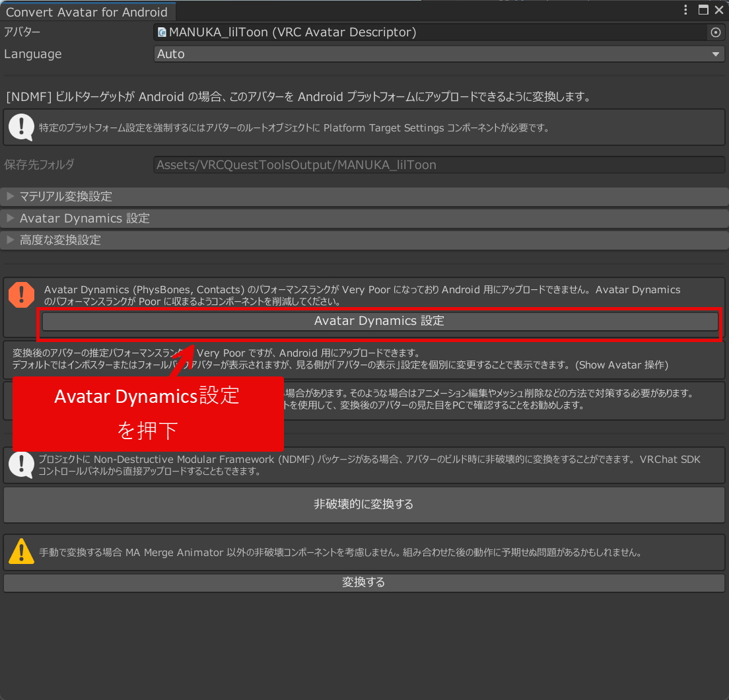Image resolution: width=729 pixels, height=700 pixels.
Task: Click the 非破壊的に変換する button
Action: (x=364, y=505)
